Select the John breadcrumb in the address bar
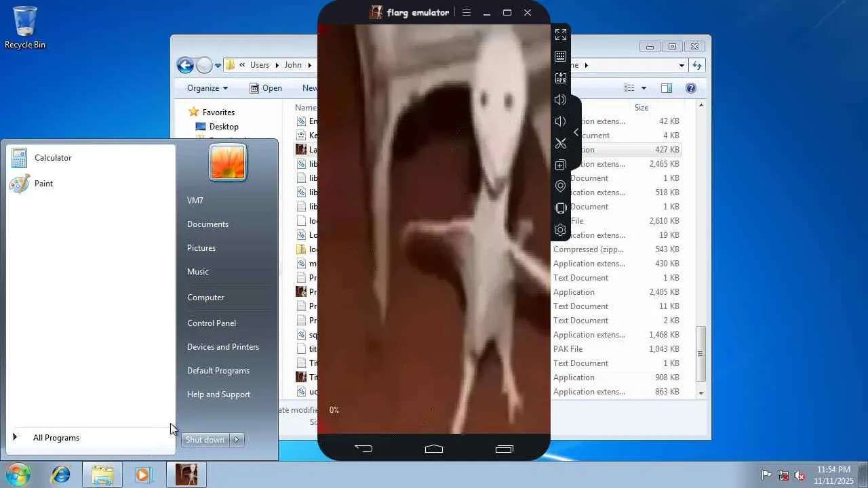Viewport: 868px width, 488px height. 293,65
